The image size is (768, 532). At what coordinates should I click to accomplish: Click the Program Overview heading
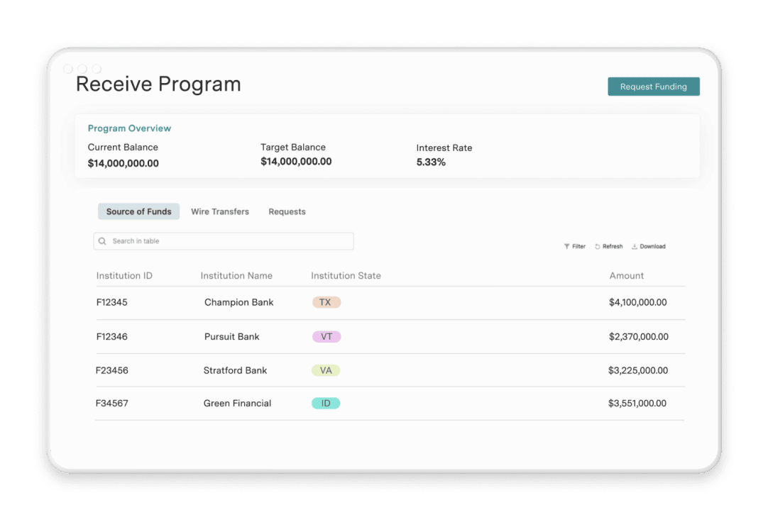[129, 128]
